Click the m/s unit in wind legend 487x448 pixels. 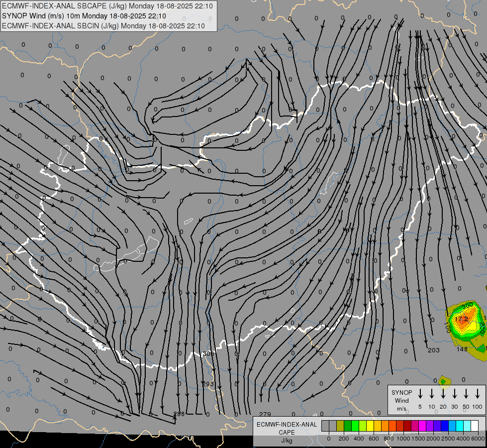[401, 409]
